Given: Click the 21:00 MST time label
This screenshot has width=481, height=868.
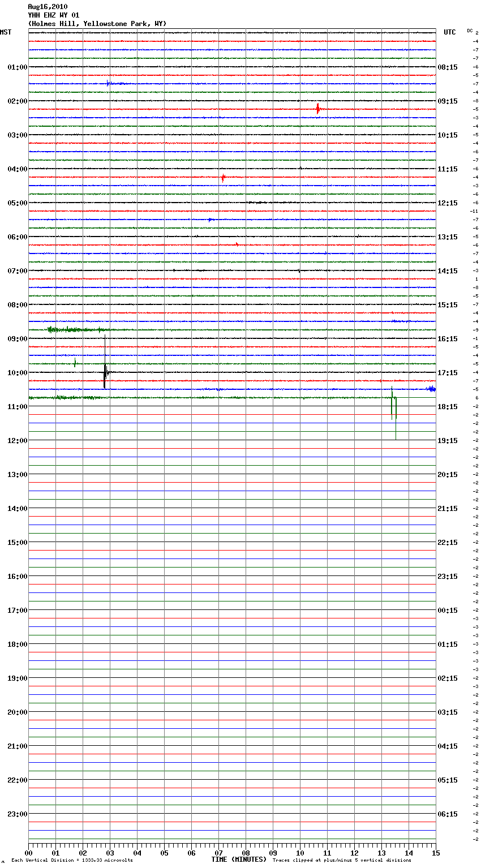Looking at the screenshot, I should pyautogui.click(x=18, y=746).
